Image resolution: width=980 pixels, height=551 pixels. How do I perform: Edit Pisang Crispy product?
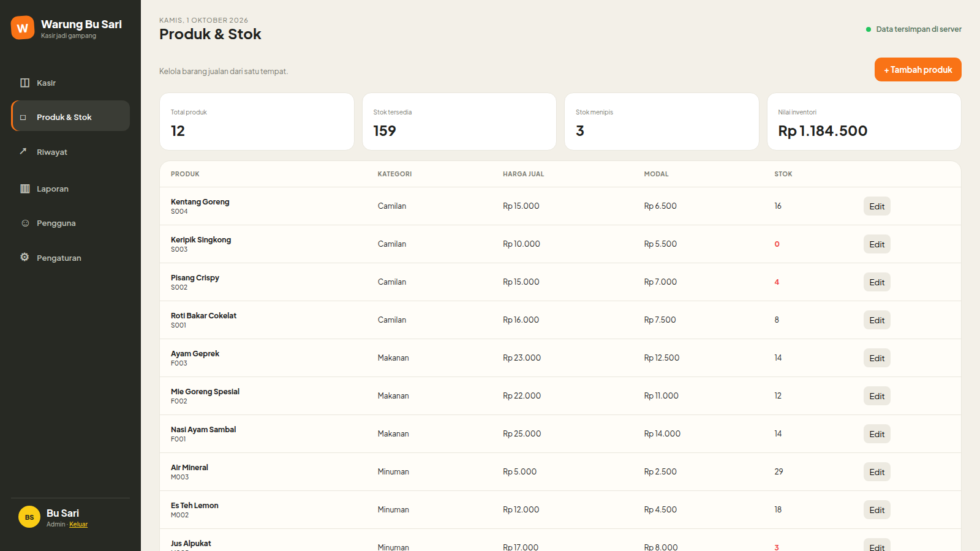[x=877, y=282]
